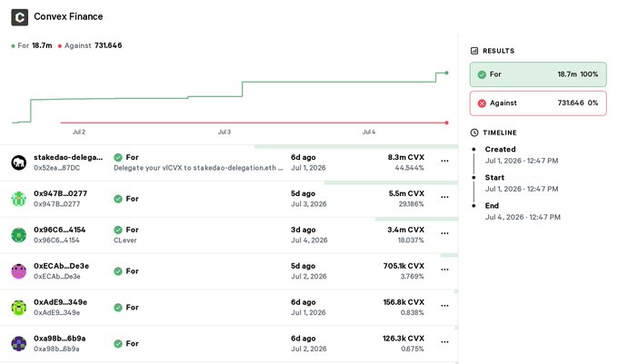Viewport: 618px width, 364px height.
Task: Click the Results chart icon
Action: (474, 51)
